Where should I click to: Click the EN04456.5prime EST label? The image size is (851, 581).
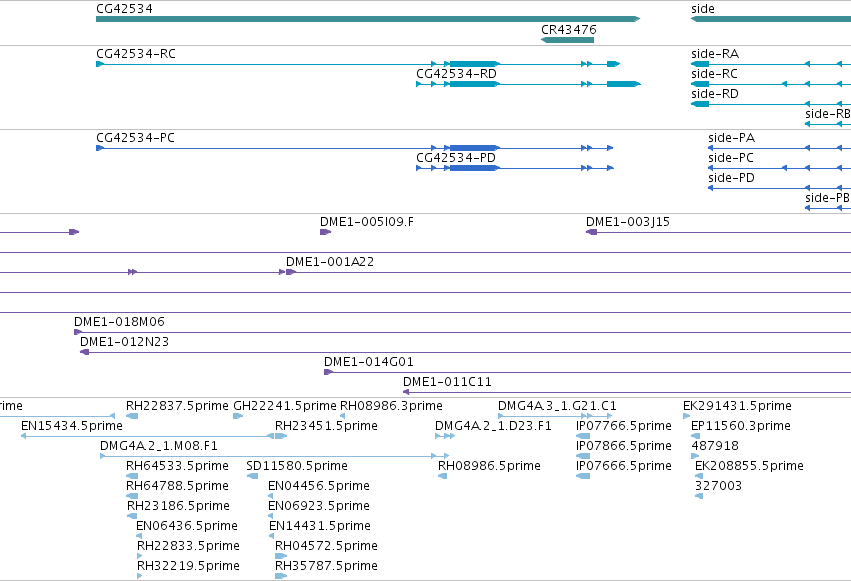point(319,486)
